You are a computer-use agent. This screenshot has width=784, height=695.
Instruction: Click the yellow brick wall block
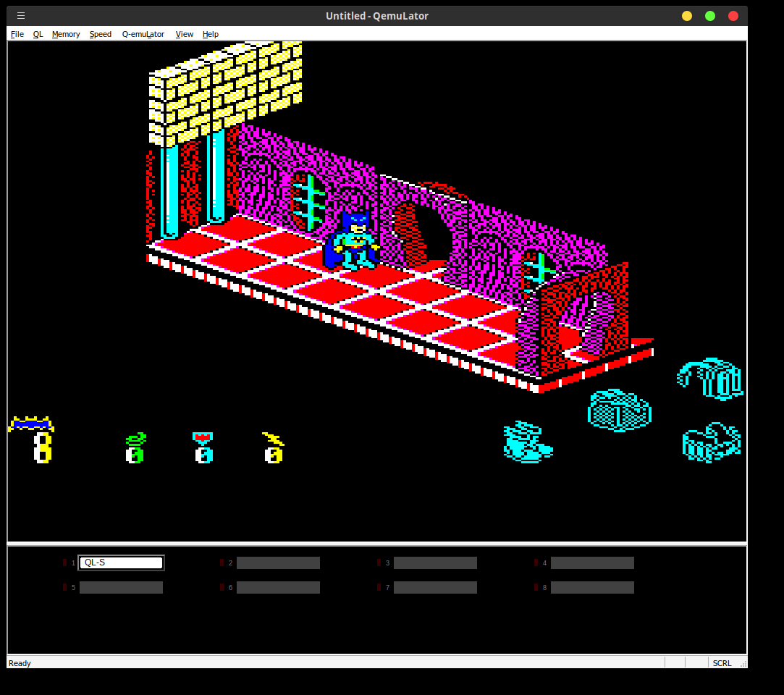[x=225, y=94]
